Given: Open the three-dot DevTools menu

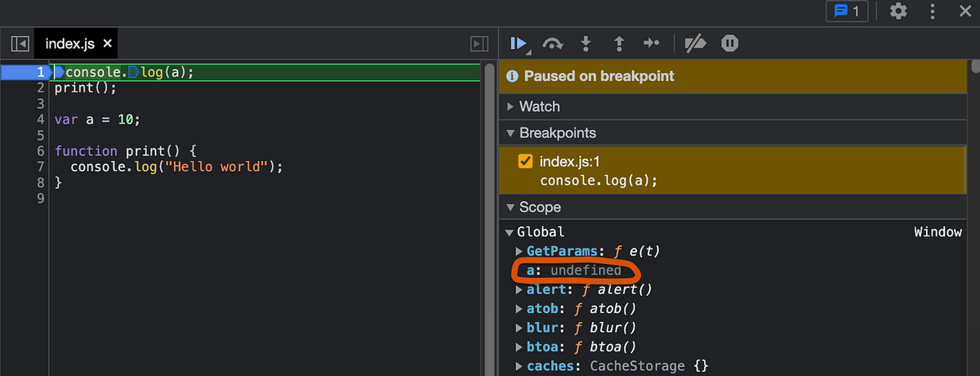Looking at the screenshot, I should [x=933, y=11].
